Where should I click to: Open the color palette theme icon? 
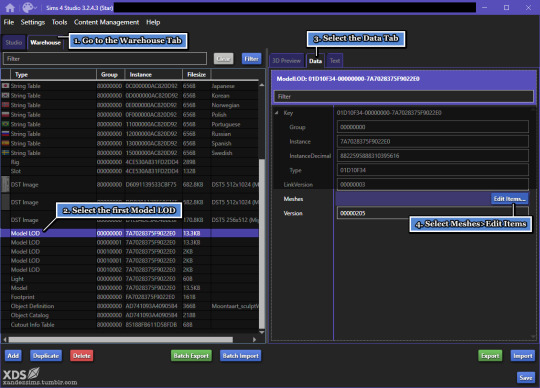click(x=29, y=8)
